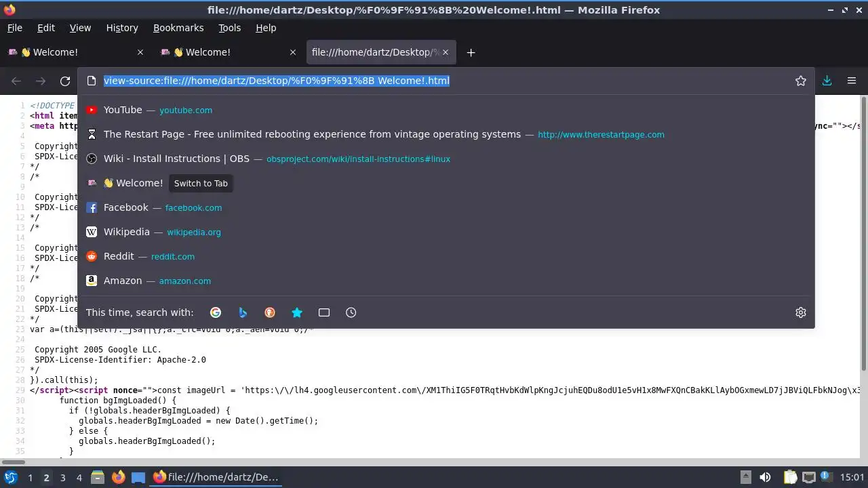This screenshot has width=868, height=488.
Task: Open the clipboard manager tray icon
Action: click(790, 477)
